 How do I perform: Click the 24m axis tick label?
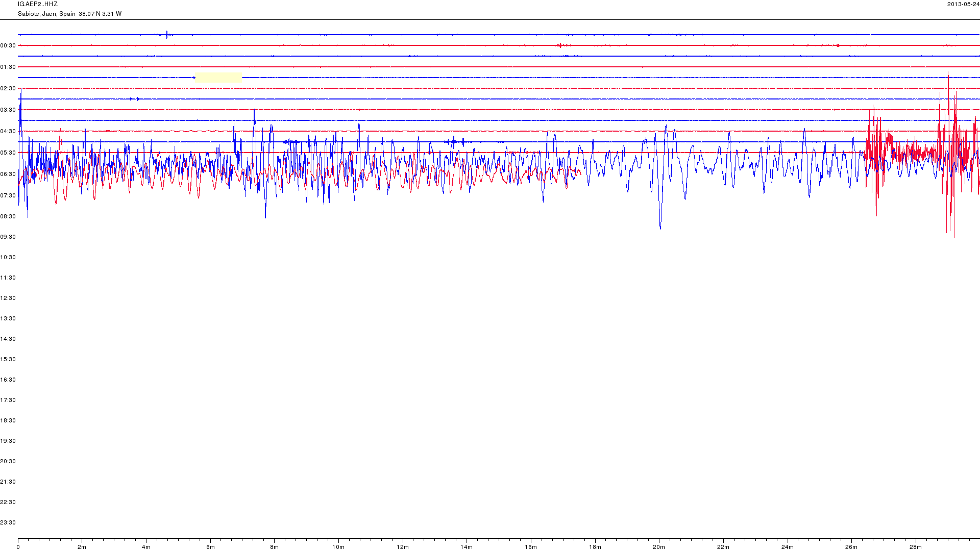point(788,547)
